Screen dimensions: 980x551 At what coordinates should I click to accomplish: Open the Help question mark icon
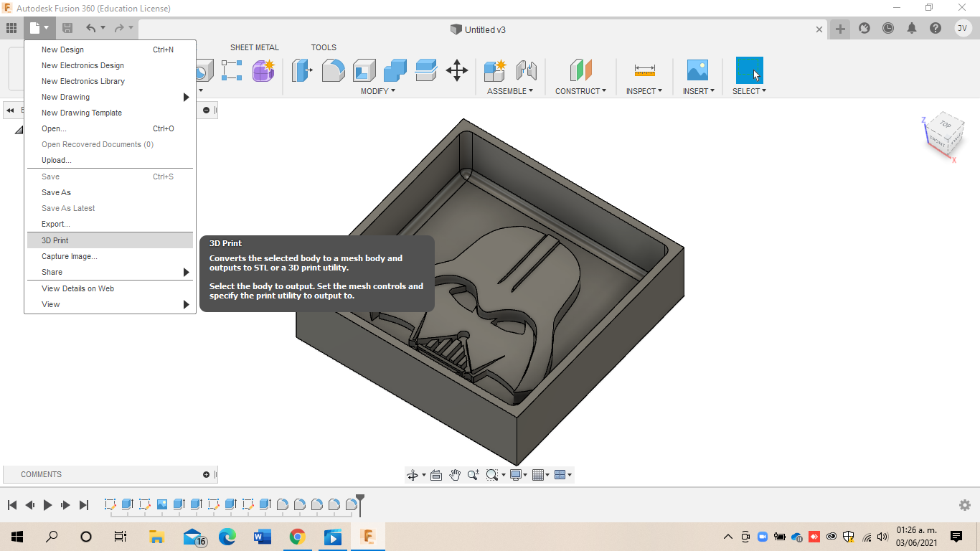click(x=936, y=28)
